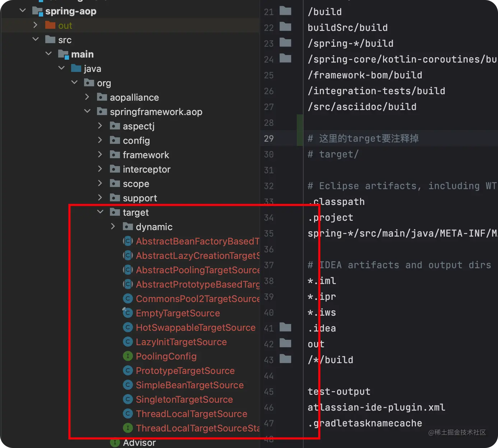Click the LazyInitTargetSource class icon
Screen dimensions: 498x448
pos(128,342)
